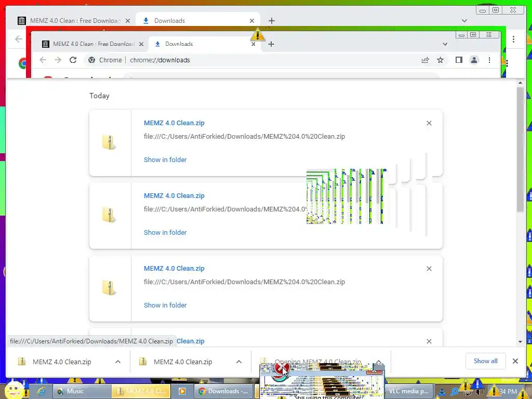The height and width of the screenshot is (399, 532).
Task: Click back arrow in outer Chrome window
Action: pos(19,39)
